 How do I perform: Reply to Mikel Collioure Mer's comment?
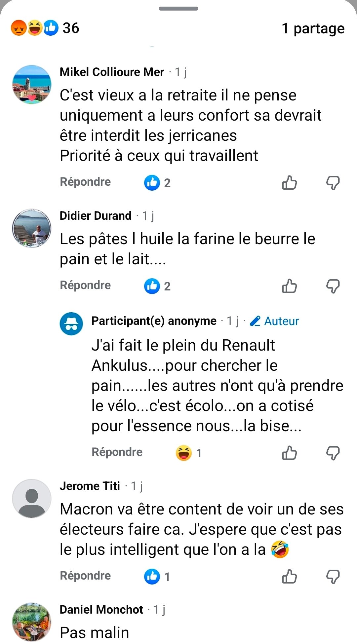(85, 182)
